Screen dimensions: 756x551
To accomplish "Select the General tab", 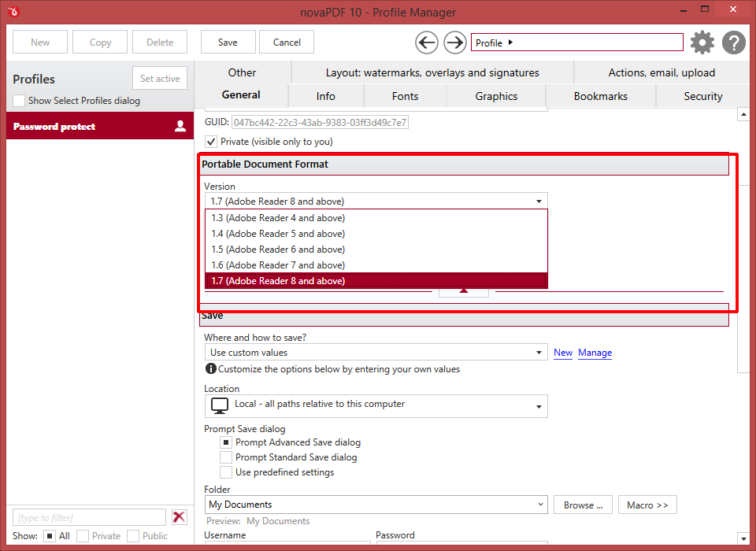I will [x=241, y=95].
